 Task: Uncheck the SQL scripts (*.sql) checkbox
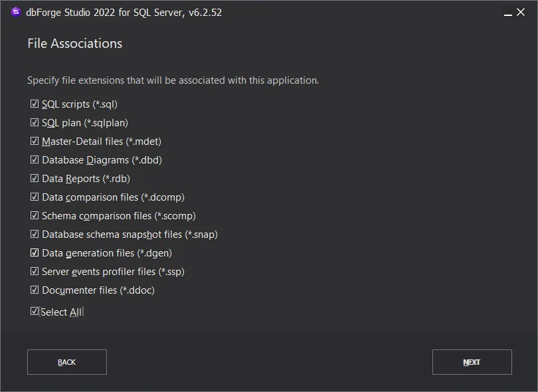point(35,104)
